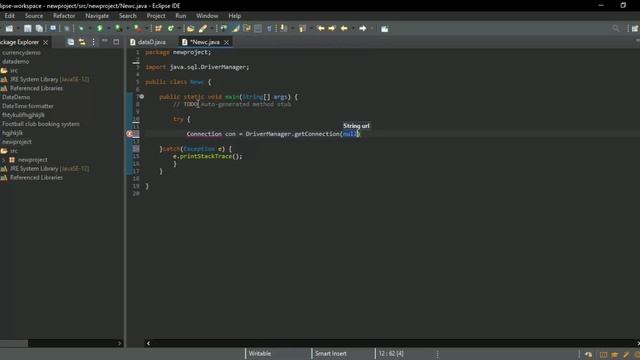Screen dimensions: 640x360
Task: Close the *Newc.java editor tab
Action: coord(227,42)
